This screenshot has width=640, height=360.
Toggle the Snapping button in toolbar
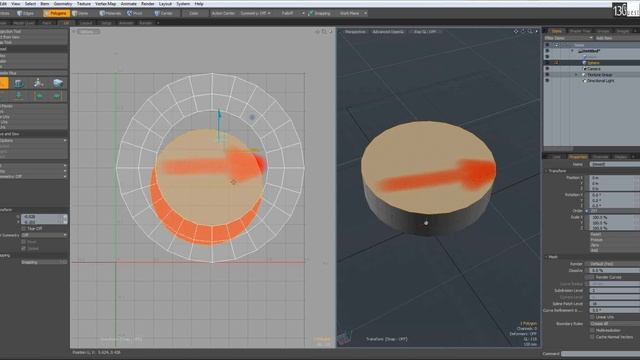click(x=320, y=13)
